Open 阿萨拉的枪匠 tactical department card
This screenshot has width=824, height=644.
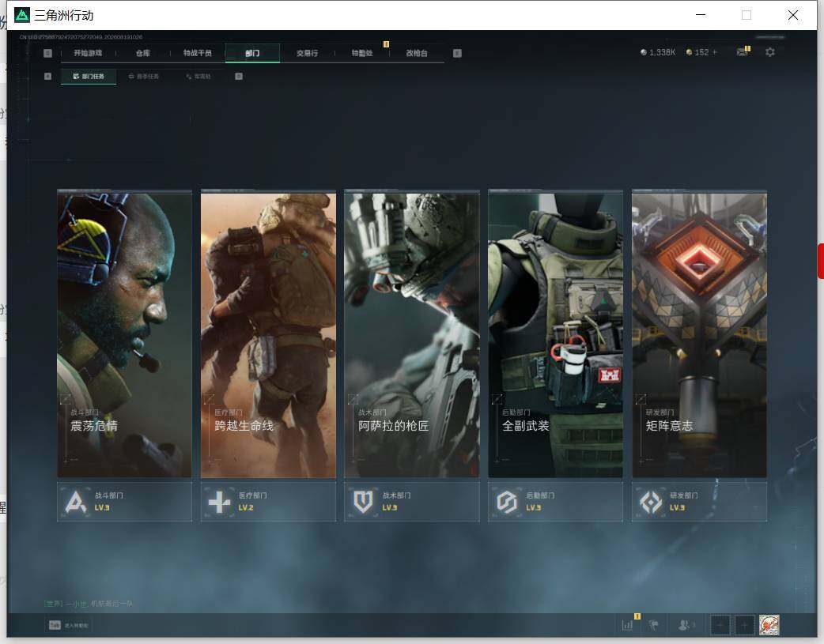pyautogui.click(x=411, y=334)
